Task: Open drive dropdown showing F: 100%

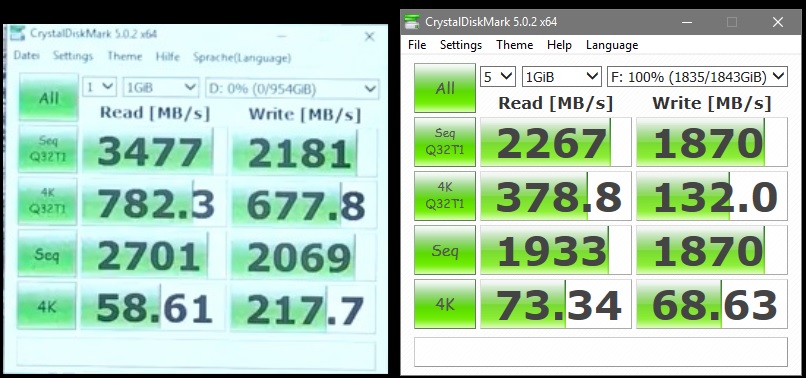Action: coord(697,77)
